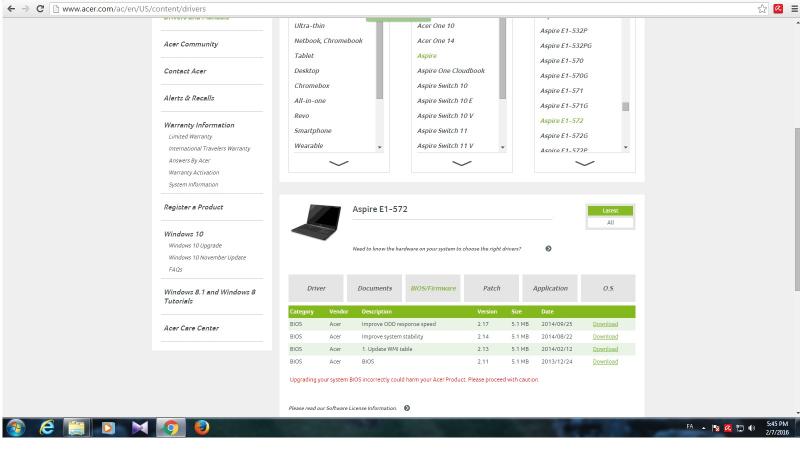Image resolution: width=800 pixels, height=450 pixels.
Task: Open the Documents tab
Action: click(x=374, y=288)
